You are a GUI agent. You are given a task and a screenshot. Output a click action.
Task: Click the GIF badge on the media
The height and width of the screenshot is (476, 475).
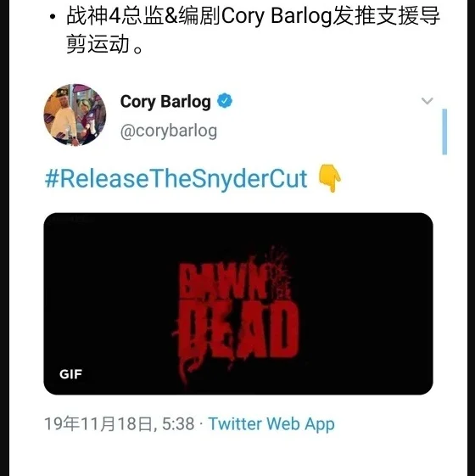pos(70,374)
